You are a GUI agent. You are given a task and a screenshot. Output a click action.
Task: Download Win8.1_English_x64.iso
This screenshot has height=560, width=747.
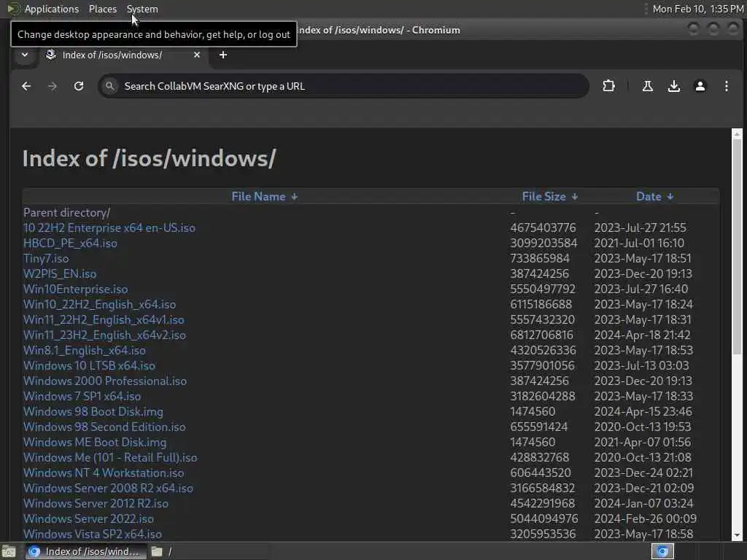85,350
